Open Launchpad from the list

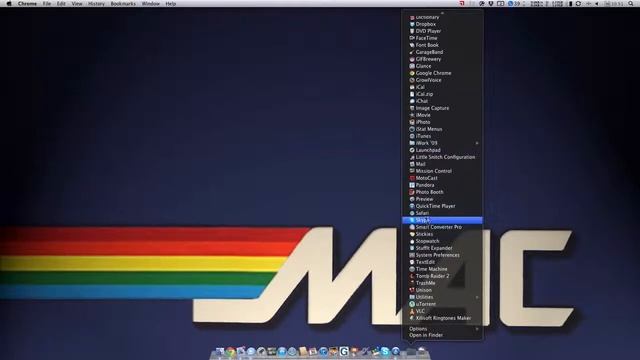click(x=442, y=150)
